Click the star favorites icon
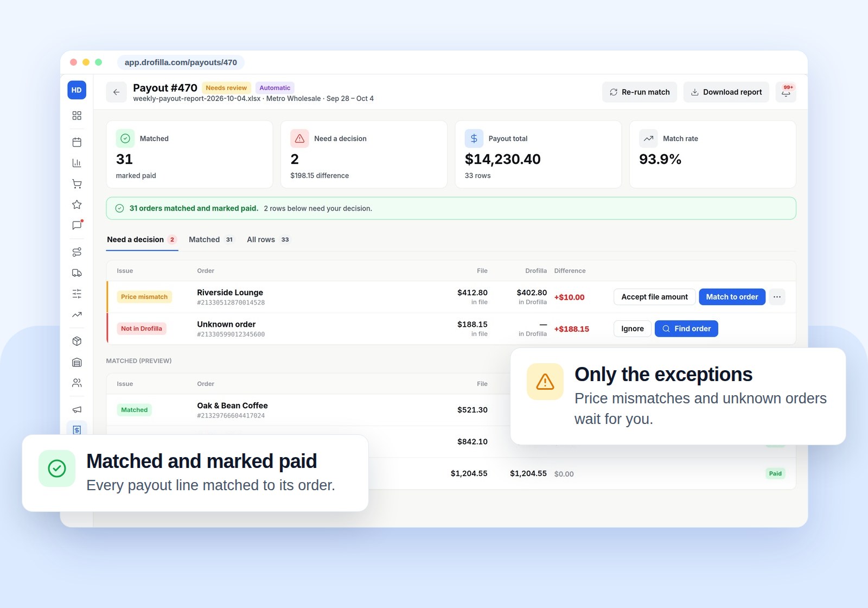Viewport: 868px width, 608px height. (76, 205)
